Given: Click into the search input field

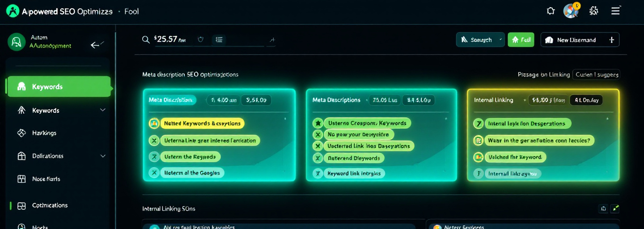Looking at the screenshot, I should point(241,40).
